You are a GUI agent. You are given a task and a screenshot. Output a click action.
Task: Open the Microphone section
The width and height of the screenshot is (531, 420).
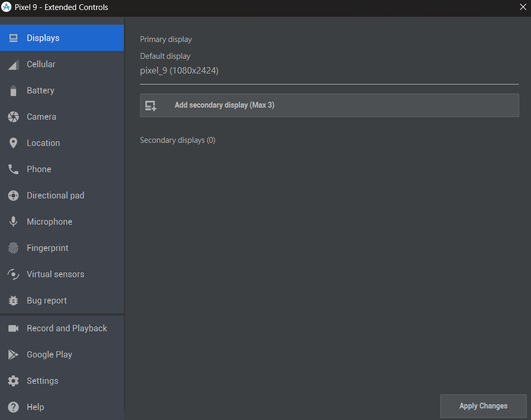tap(62, 222)
